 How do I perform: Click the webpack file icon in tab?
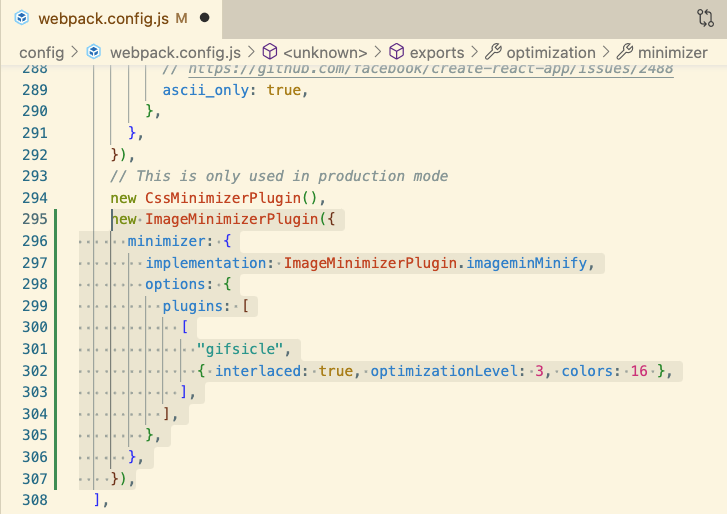coord(22,19)
